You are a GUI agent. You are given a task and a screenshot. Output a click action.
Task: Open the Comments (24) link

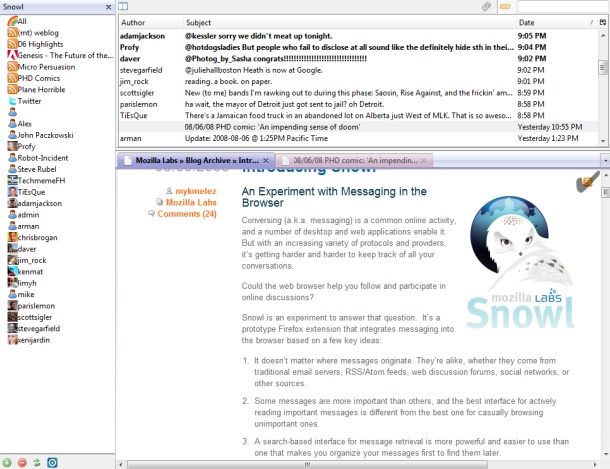coord(187,214)
